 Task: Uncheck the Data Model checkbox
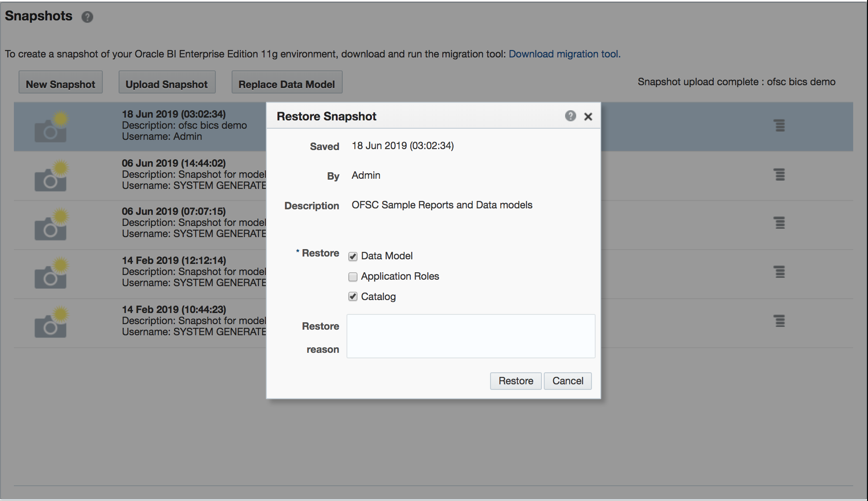click(x=353, y=257)
